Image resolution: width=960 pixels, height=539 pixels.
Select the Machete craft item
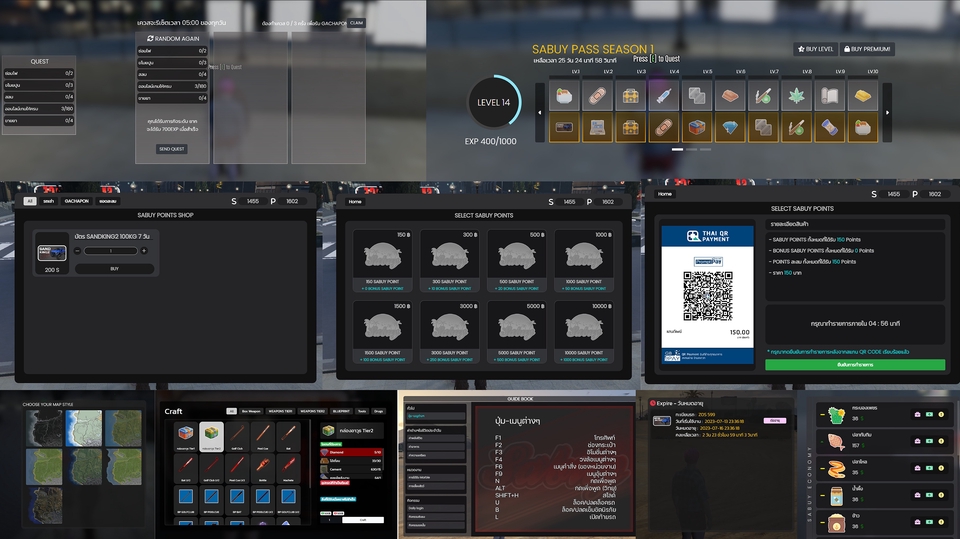point(288,469)
